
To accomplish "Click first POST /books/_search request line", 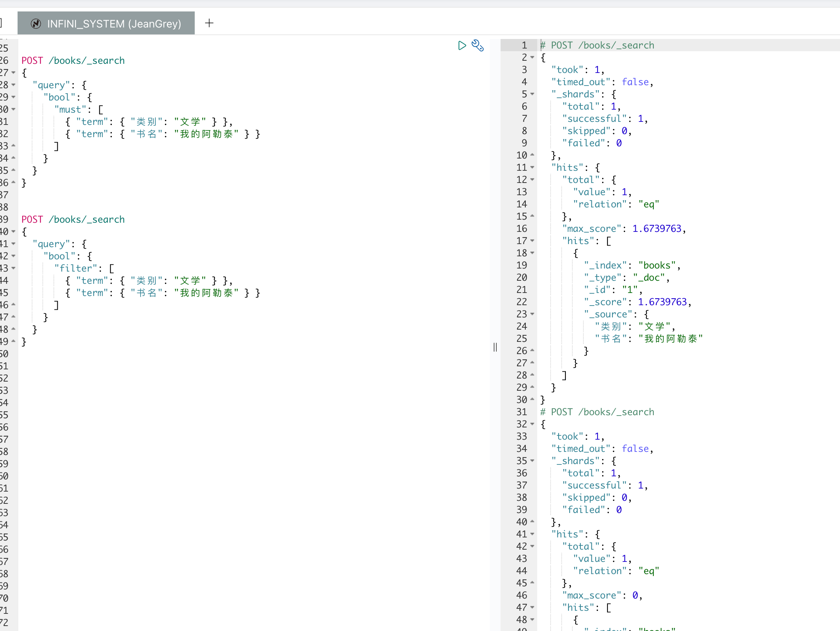I will 73,61.
